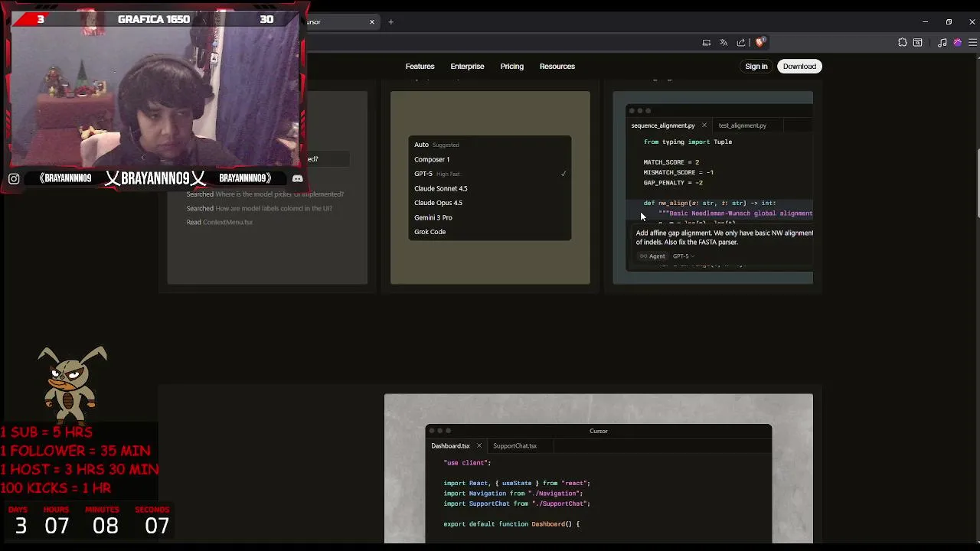Click the MATCH_SCORE = 2 code line
The width and height of the screenshot is (980, 551).
click(671, 162)
